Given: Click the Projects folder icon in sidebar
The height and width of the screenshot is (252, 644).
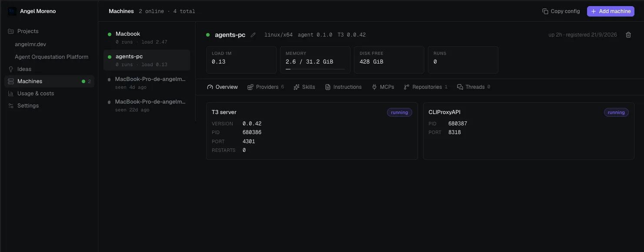Looking at the screenshot, I should pyautogui.click(x=11, y=31).
